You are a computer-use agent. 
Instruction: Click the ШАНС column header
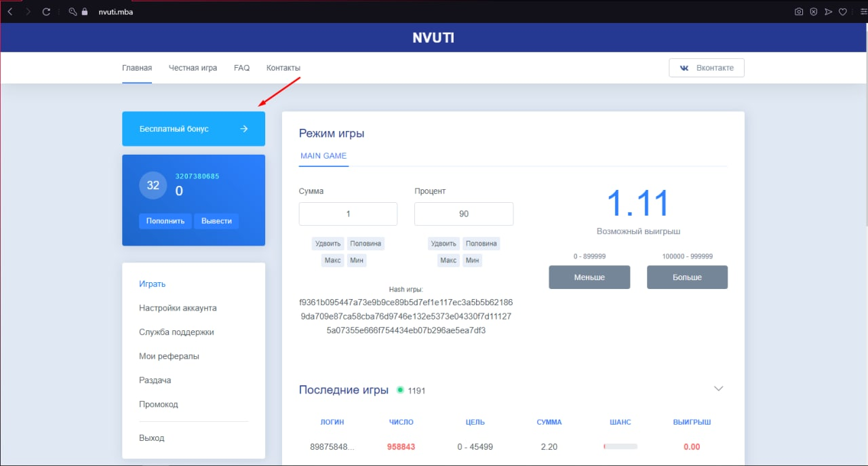click(620, 422)
